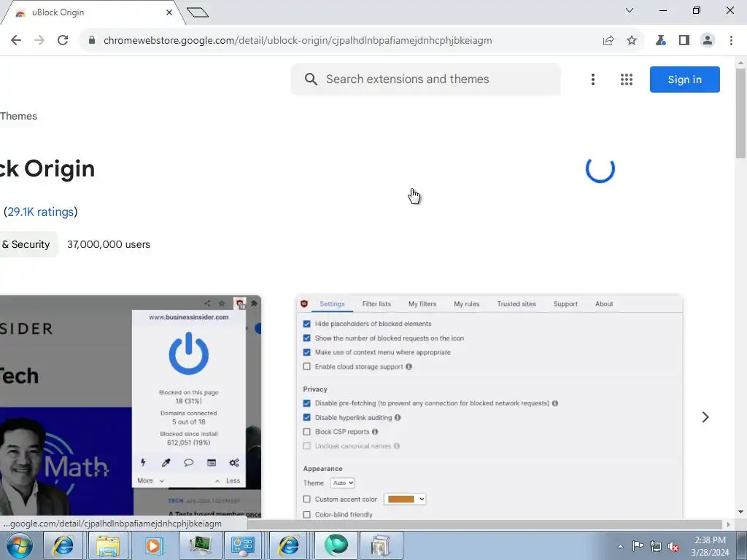Enable cloud storage support checkbox
Image resolution: width=747 pixels, height=560 pixels.
pos(307,367)
